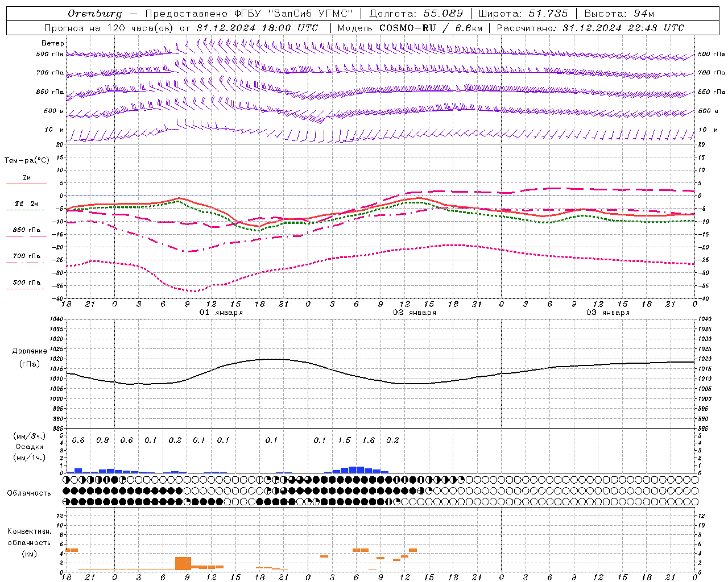Click the "Тем-ра(°C)" axis title
728x582 pixels.
point(27,160)
